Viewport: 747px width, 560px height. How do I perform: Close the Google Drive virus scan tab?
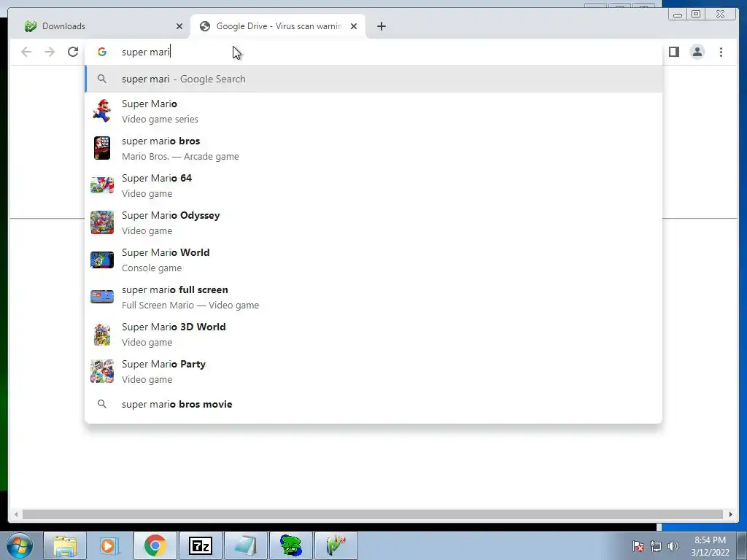click(354, 26)
